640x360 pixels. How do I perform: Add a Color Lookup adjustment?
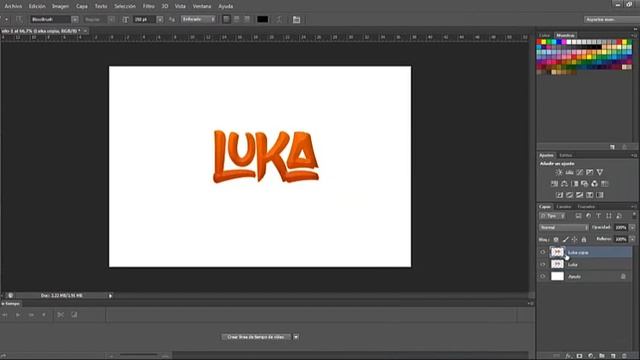point(604,184)
